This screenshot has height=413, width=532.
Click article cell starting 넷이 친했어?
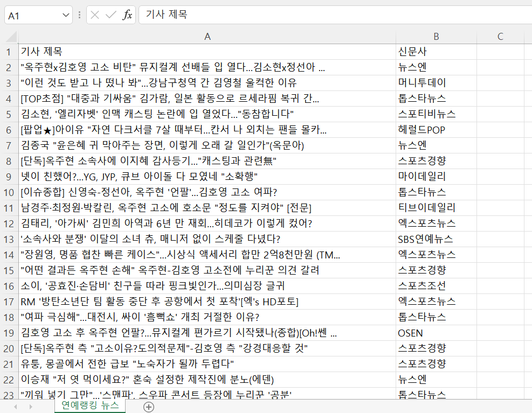click(207, 176)
